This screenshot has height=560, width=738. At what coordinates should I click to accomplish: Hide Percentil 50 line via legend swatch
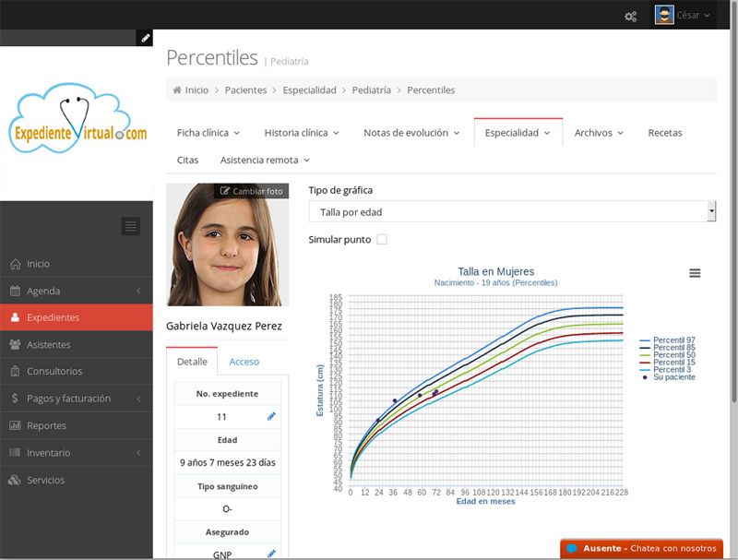coord(646,355)
